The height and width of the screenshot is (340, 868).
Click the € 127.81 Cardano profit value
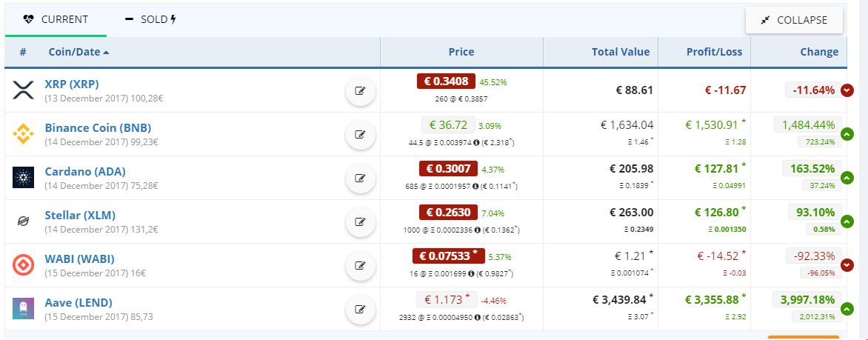[x=715, y=168]
